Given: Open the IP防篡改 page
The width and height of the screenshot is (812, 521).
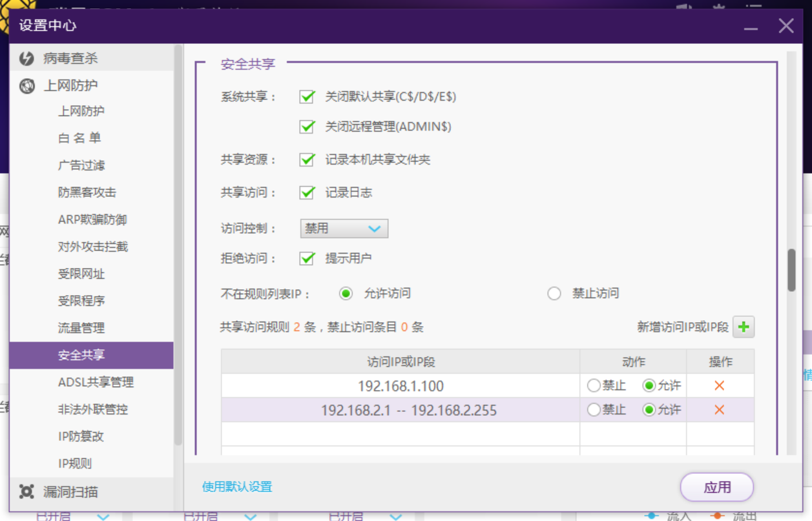Looking at the screenshot, I should [x=81, y=436].
